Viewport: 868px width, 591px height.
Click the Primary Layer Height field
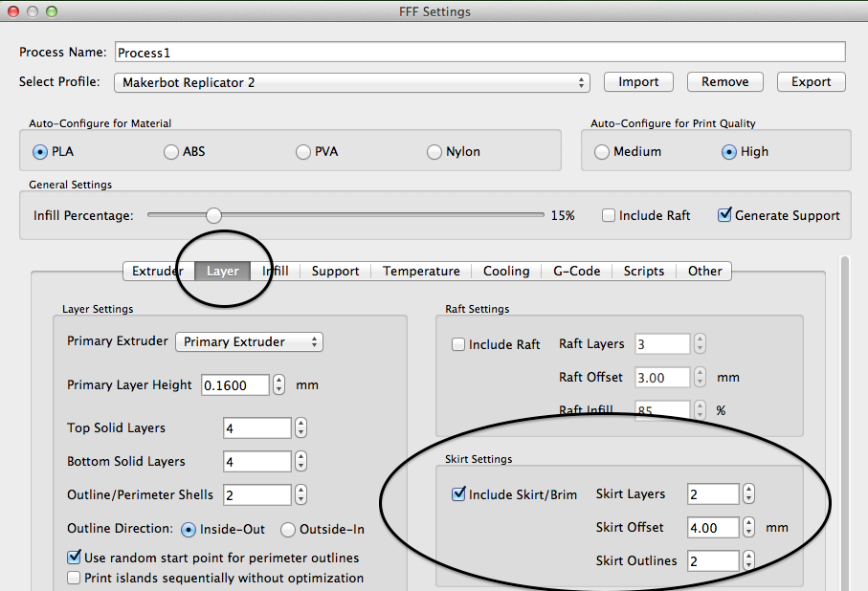(235, 385)
